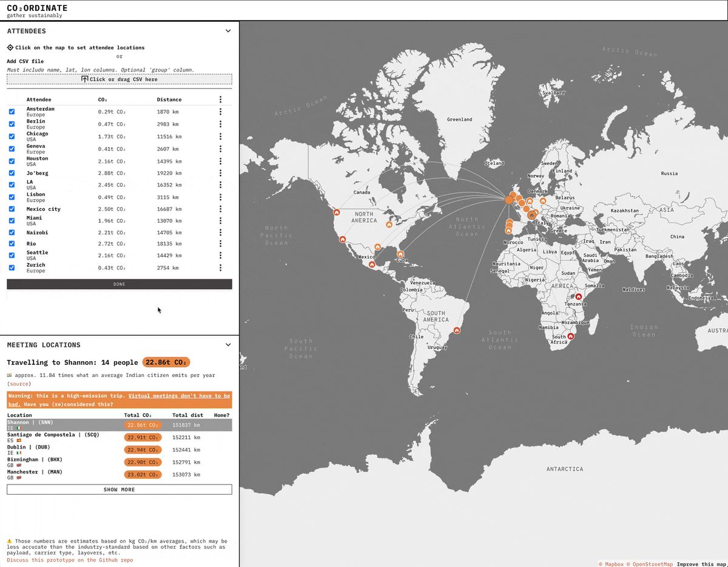The height and width of the screenshot is (567, 728).
Task: Click the Manchester 23.02t CO₂ badge
Action: [x=143, y=475]
